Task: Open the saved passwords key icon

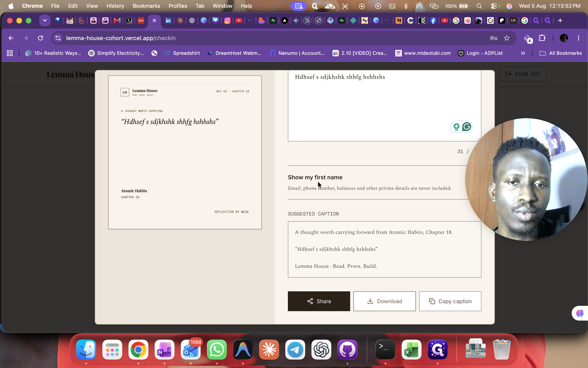Action: [x=493, y=38]
